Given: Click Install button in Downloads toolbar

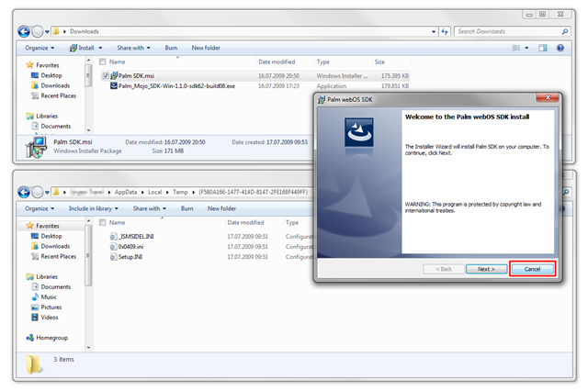Looking at the screenshot, I should 82,48.
